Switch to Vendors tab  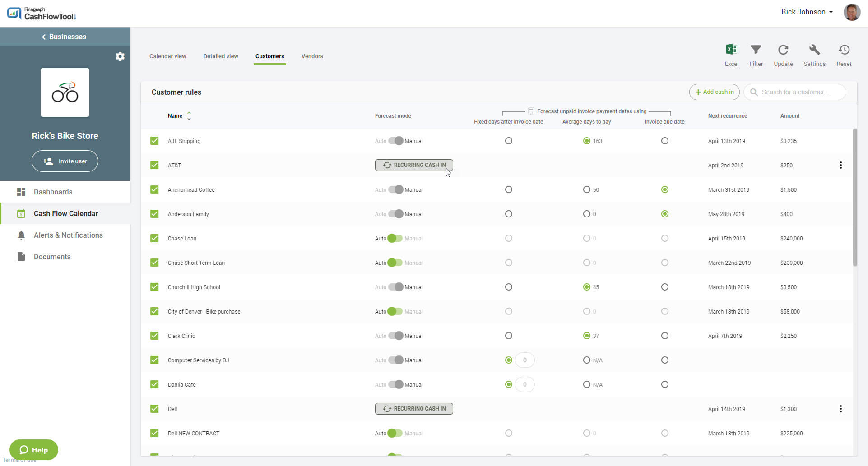[312, 56]
